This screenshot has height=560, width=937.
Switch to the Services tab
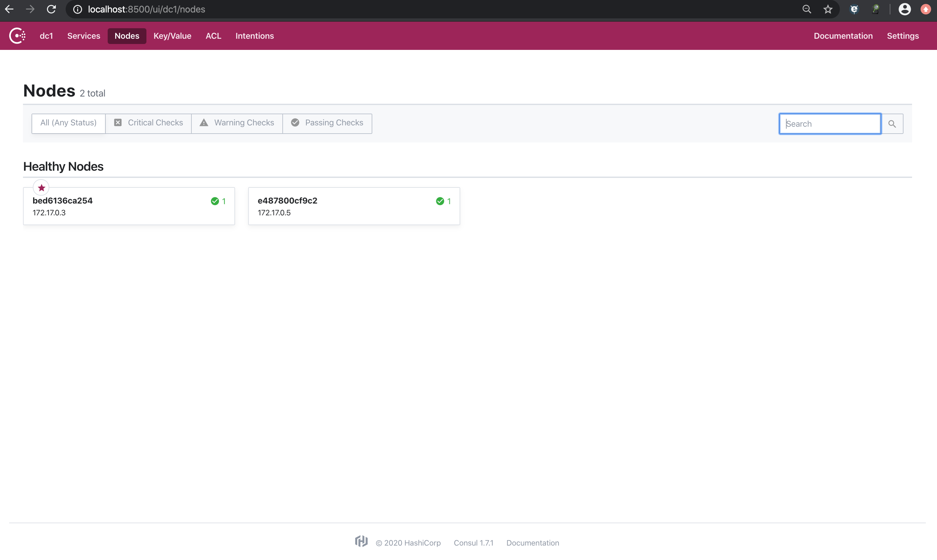pos(83,36)
